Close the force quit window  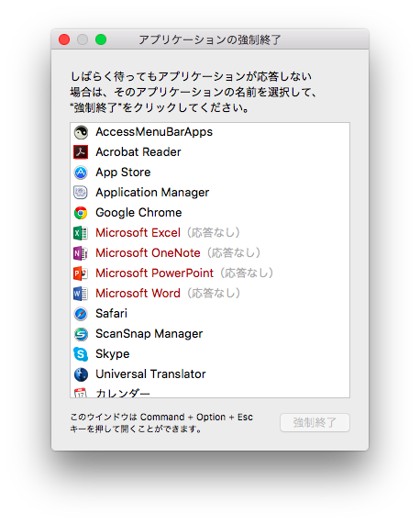(64, 39)
